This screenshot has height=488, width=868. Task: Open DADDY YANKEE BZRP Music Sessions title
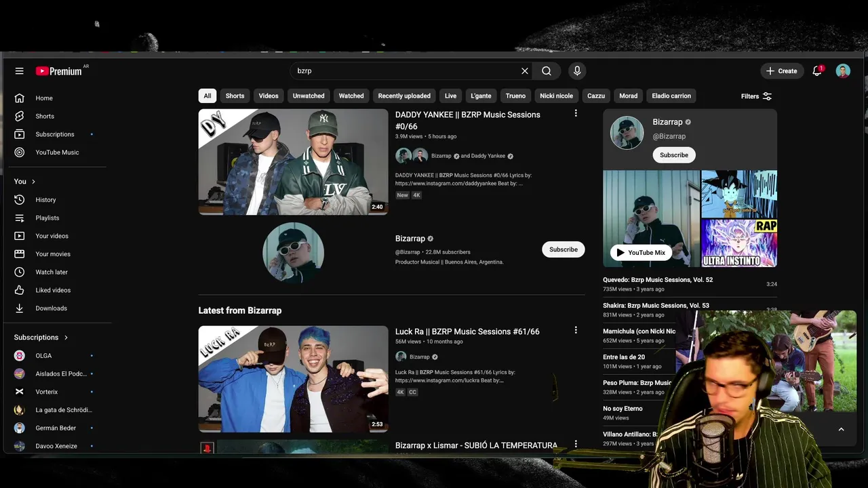tap(468, 121)
